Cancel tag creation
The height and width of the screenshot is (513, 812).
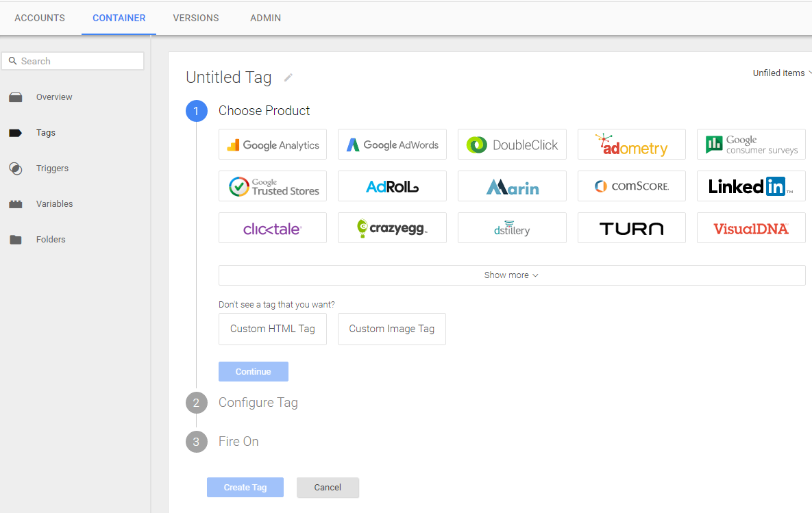[328, 488]
